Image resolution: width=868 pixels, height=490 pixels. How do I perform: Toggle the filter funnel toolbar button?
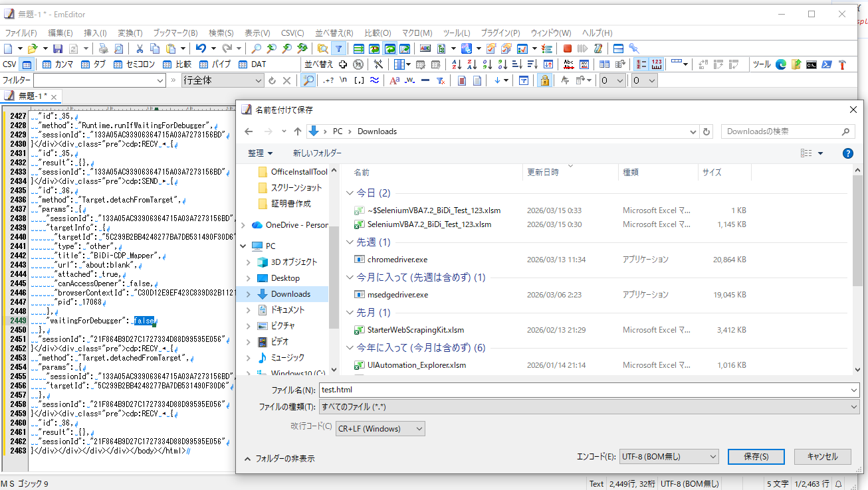[x=339, y=48]
